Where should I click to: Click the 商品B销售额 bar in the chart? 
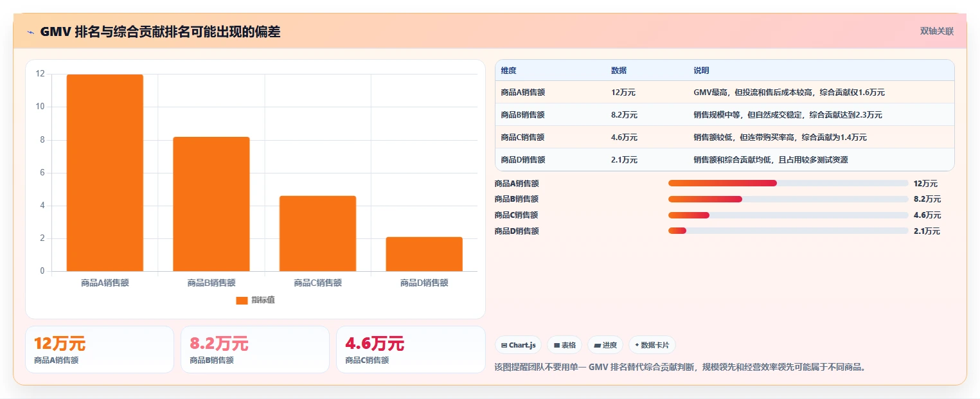coord(211,204)
